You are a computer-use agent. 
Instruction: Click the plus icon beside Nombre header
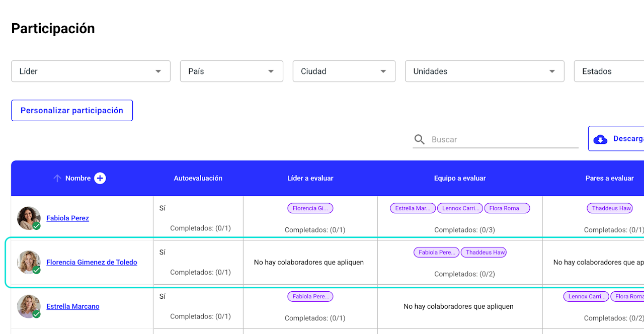(x=100, y=178)
